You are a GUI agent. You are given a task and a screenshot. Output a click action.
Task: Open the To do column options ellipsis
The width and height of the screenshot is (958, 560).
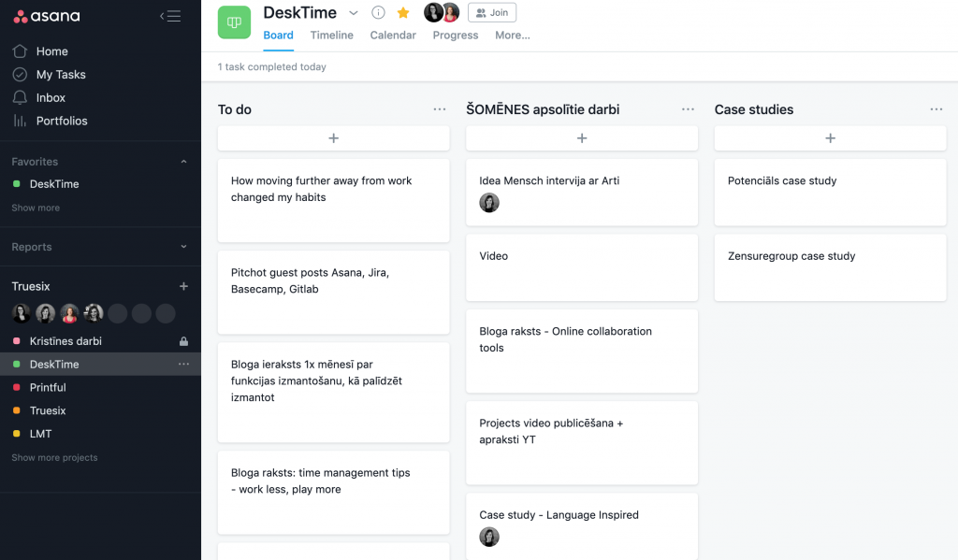point(440,109)
